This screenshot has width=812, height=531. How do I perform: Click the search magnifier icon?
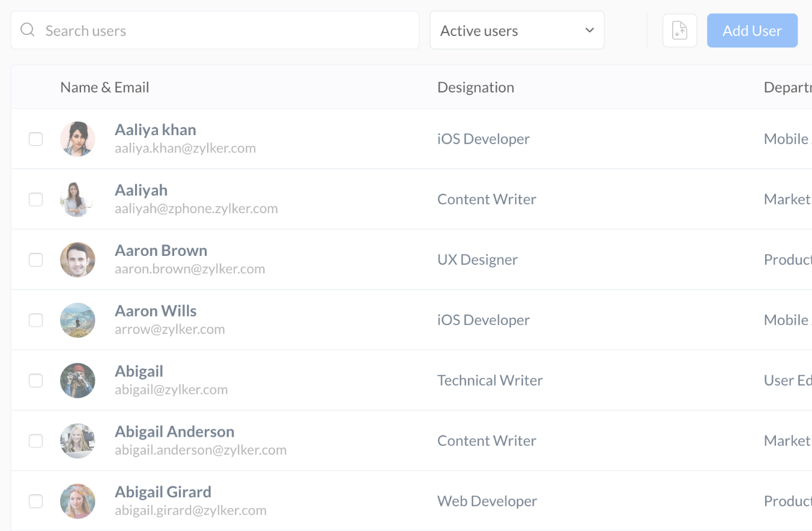pyautogui.click(x=27, y=30)
